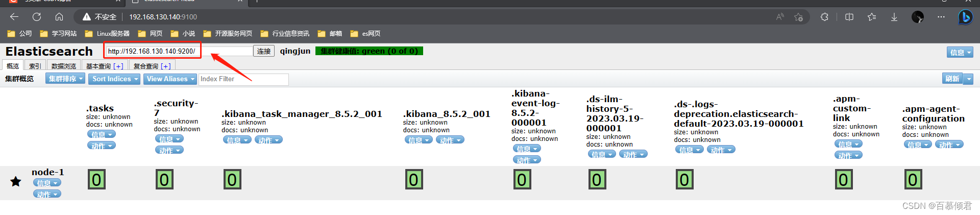Add this page to favorites
The height and width of the screenshot is (215, 980).
tap(799, 17)
